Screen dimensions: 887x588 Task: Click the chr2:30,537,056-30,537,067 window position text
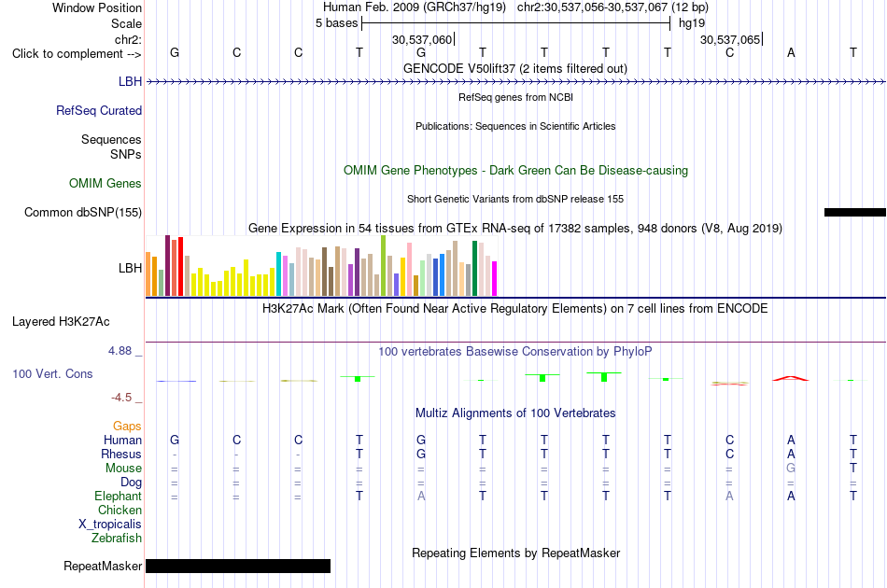click(x=612, y=7)
